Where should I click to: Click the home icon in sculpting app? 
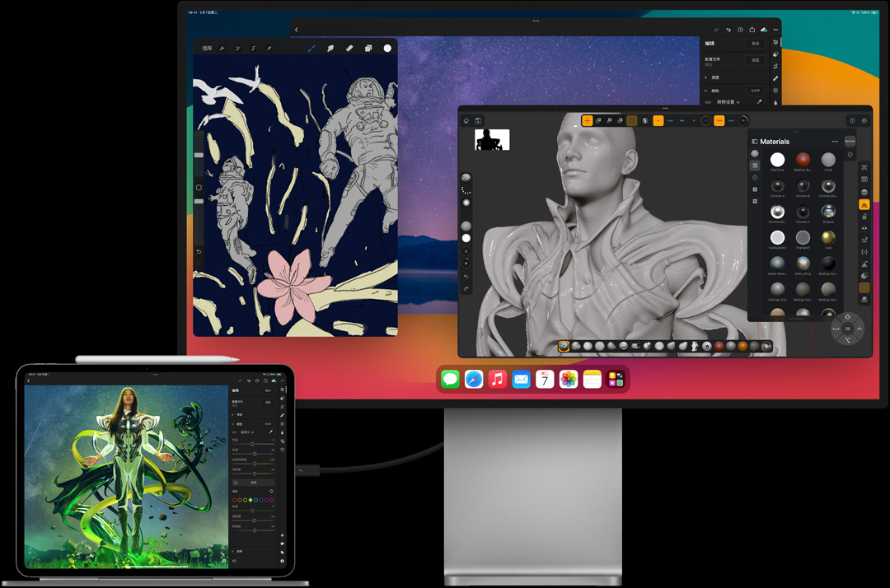[466, 121]
